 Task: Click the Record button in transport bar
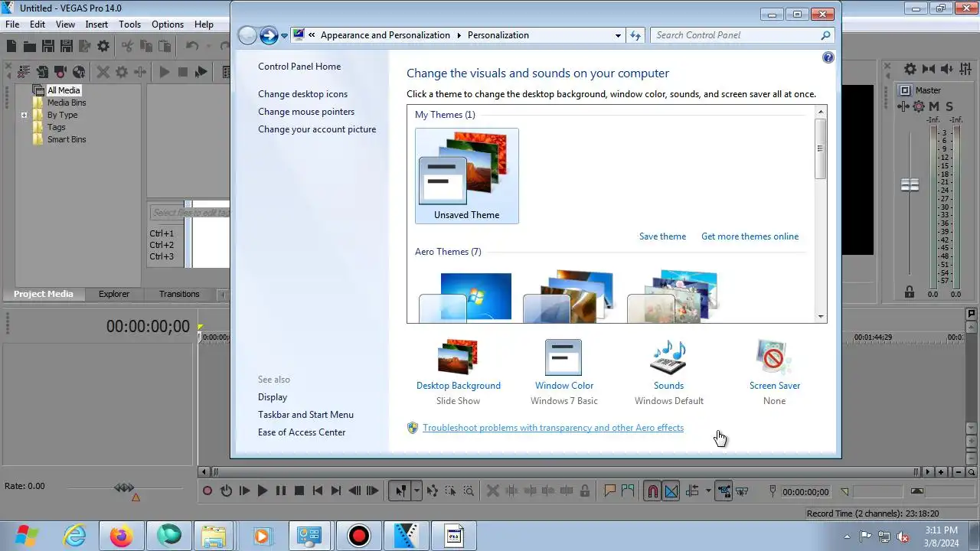[x=207, y=491]
